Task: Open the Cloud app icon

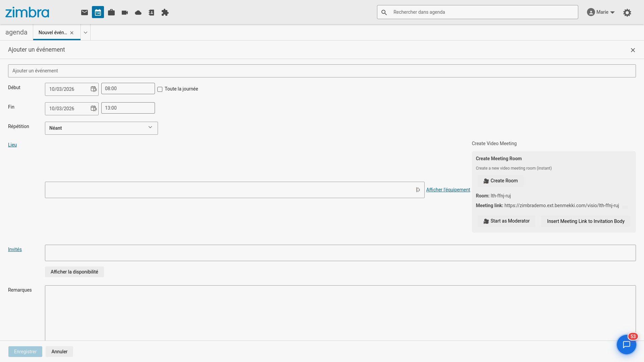Action: (138, 12)
